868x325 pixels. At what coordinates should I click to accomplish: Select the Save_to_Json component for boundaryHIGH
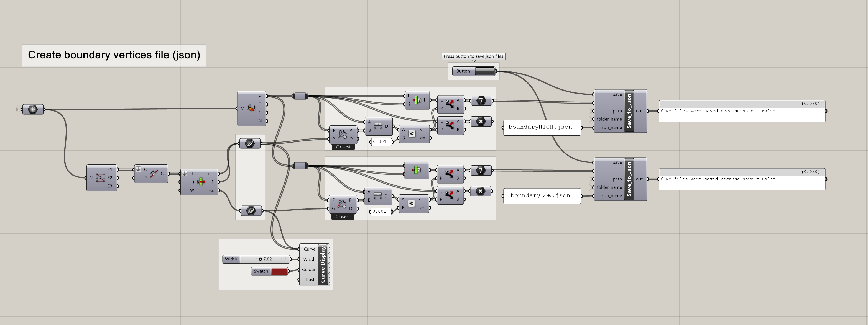pyautogui.click(x=620, y=111)
